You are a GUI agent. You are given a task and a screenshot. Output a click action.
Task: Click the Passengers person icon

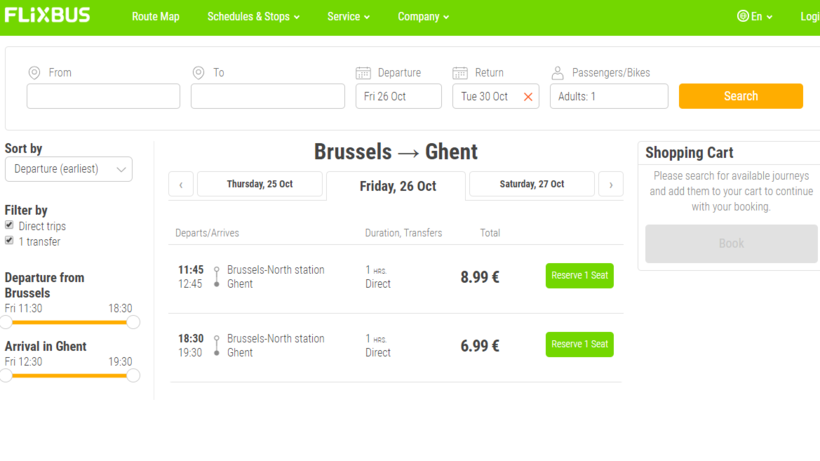558,73
